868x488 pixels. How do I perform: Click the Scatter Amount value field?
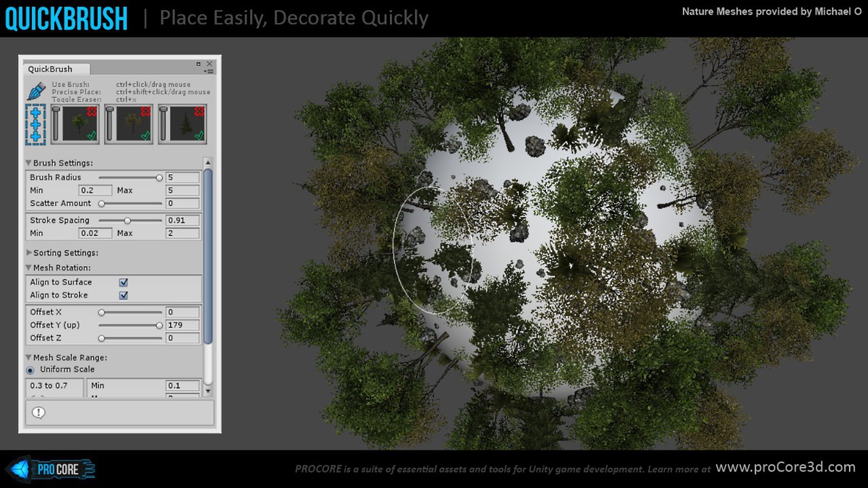tap(182, 204)
